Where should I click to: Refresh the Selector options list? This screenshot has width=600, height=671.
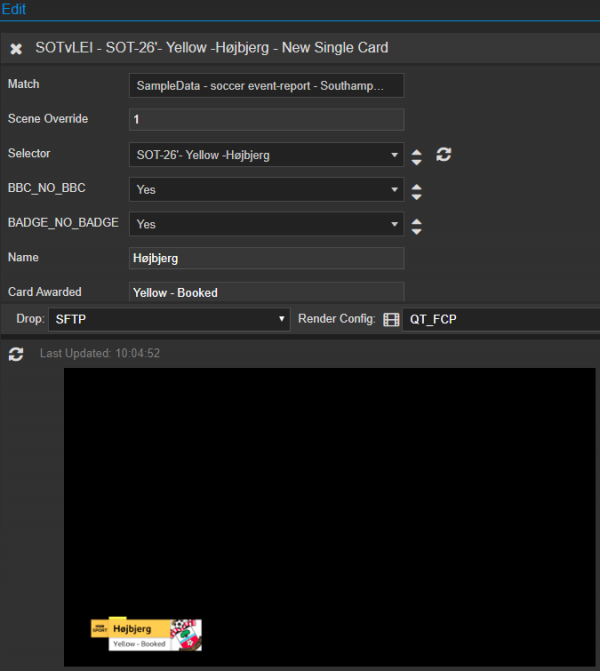[445, 155]
